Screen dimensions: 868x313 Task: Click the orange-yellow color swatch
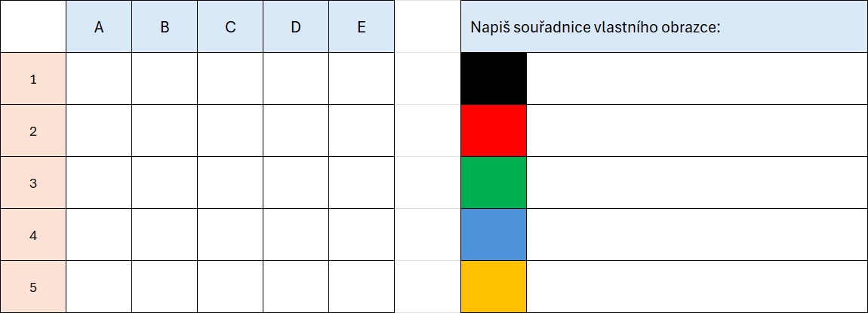(x=494, y=287)
